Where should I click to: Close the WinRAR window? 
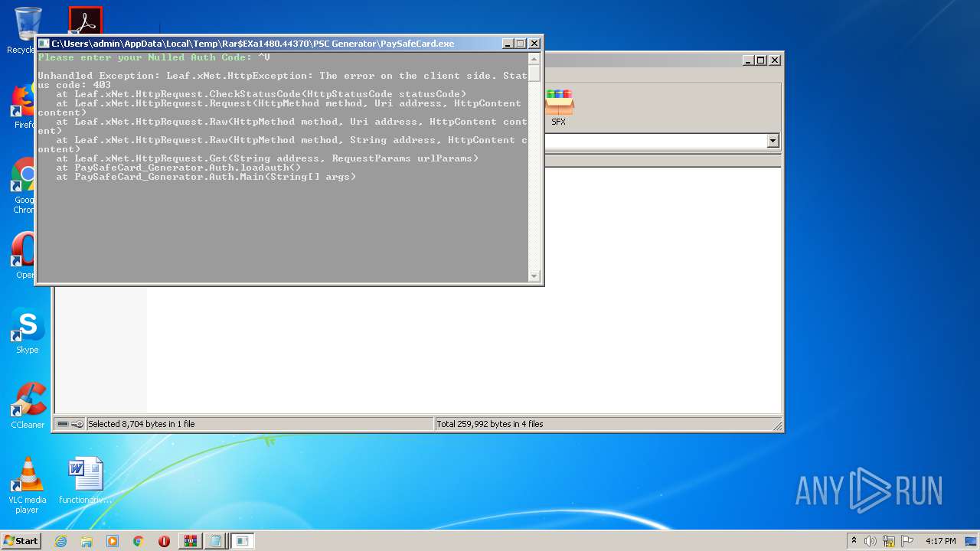(x=774, y=60)
